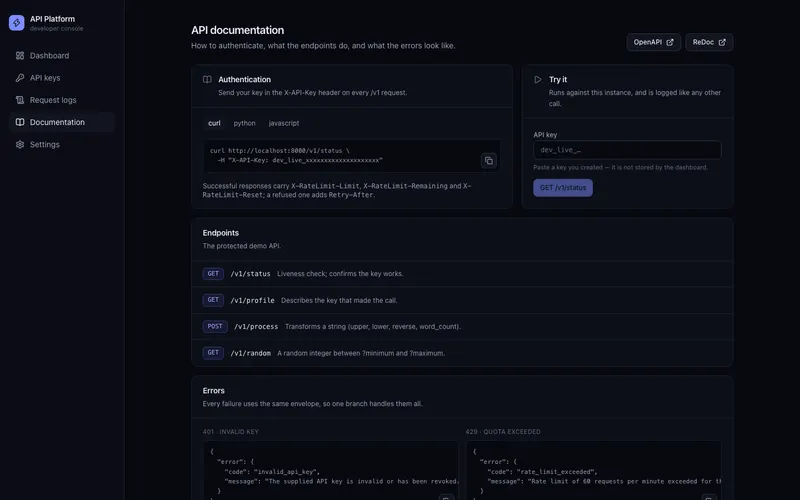Focus the API key input field
The height and width of the screenshot is (500, 800).
click(x=627, y=150)
